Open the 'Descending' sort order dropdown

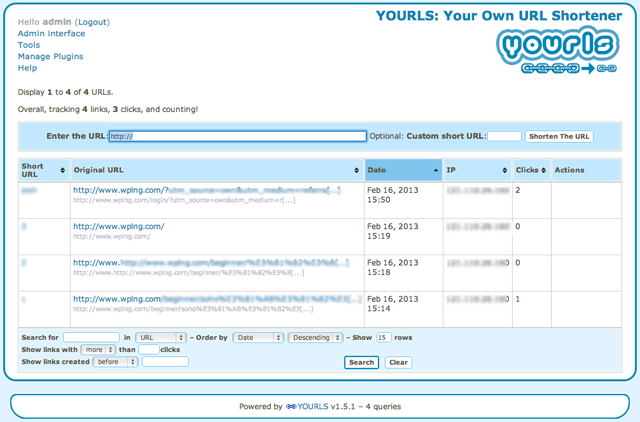coord(316,338)
